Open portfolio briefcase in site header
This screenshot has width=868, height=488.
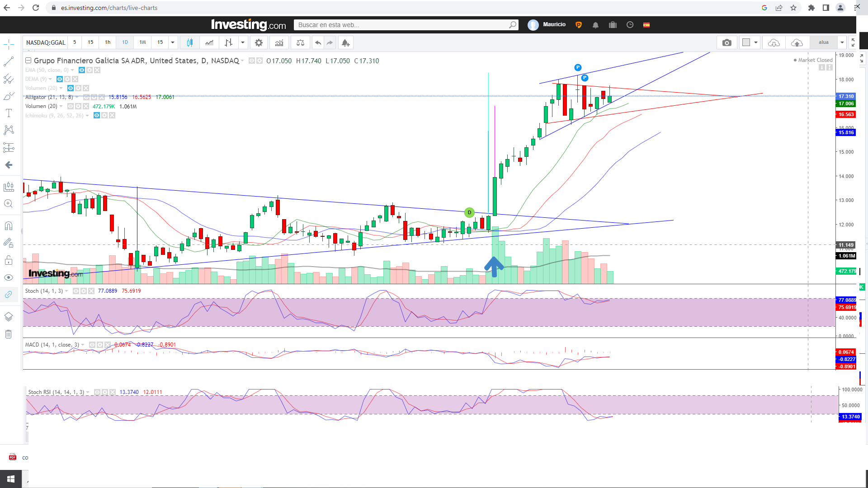613,25
